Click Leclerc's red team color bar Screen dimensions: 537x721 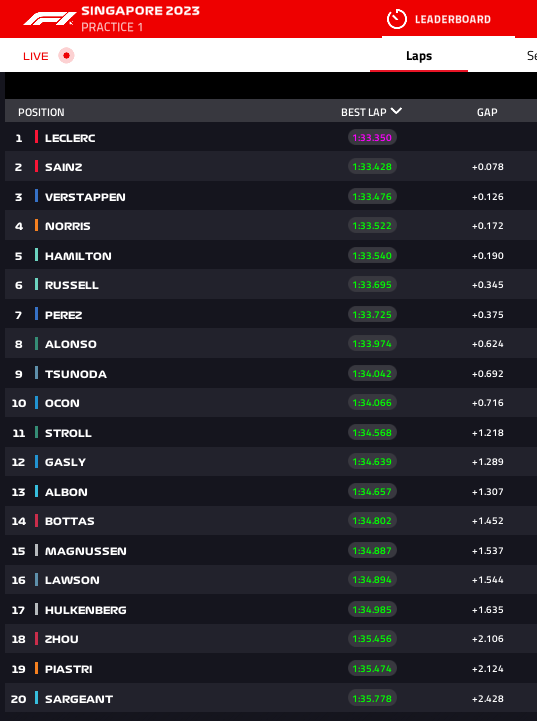(36, 137)
